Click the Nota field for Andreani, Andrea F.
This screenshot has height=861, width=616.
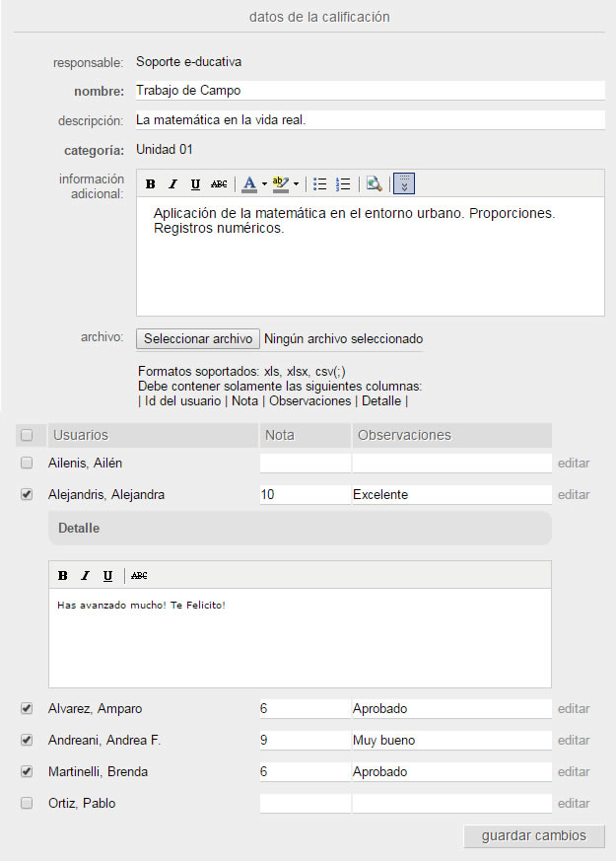coord(305,740)
